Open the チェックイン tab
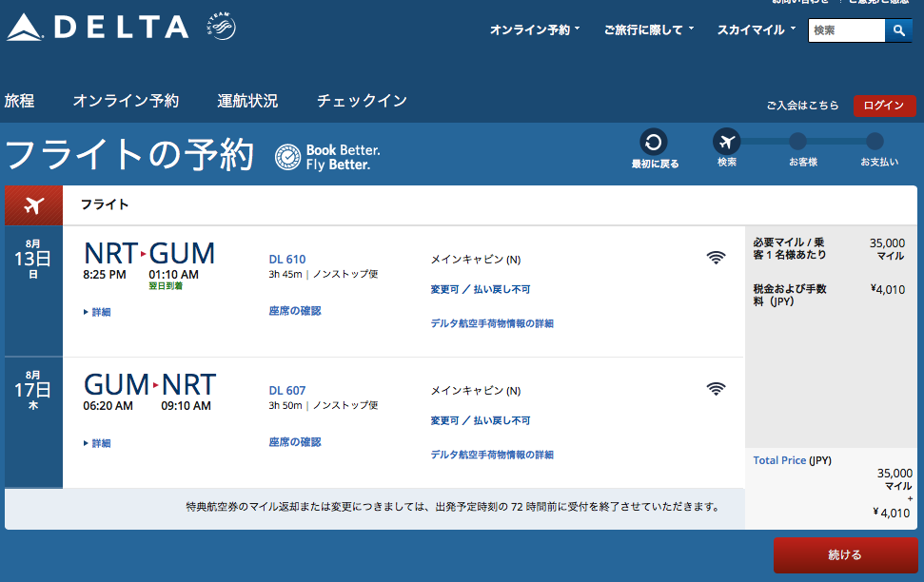The height and width of the screenshot is (582, 924). [x=362, y=101]
